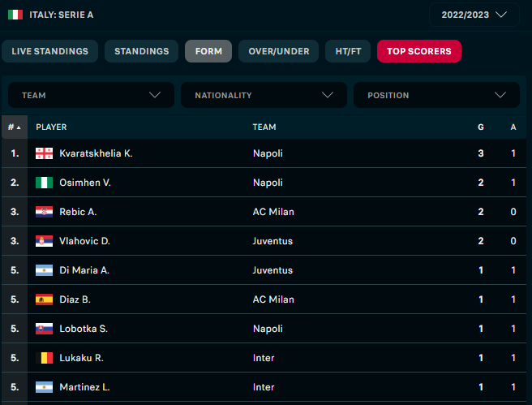Expand the POSITION filter dropdown
This screenshot has height=405, width=532.
436,95
